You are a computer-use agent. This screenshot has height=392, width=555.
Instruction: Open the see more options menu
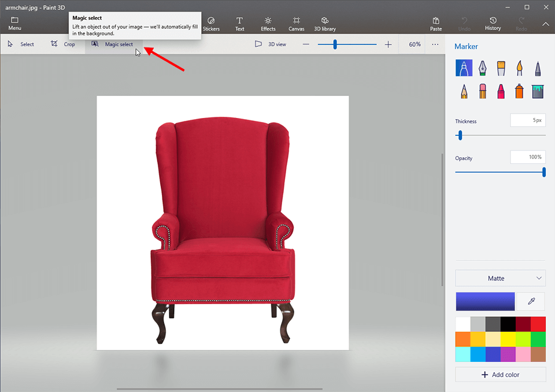[435, 44]
